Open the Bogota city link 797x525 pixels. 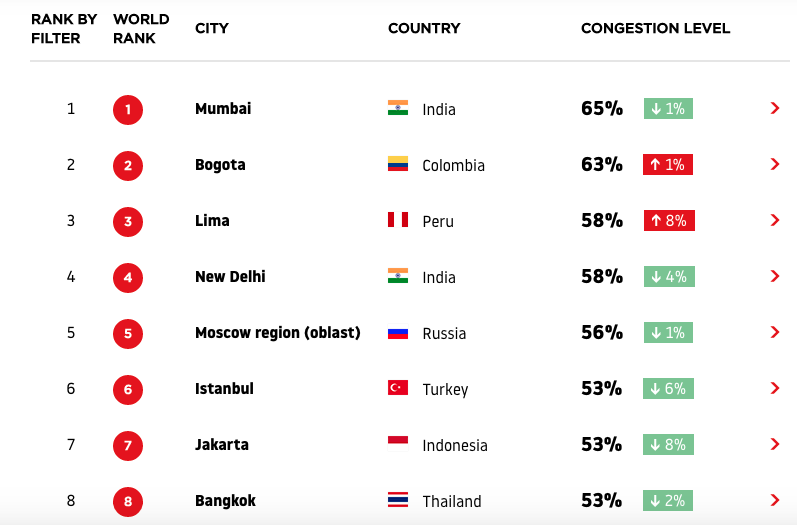pyautogui.click(x=220, y=165)
